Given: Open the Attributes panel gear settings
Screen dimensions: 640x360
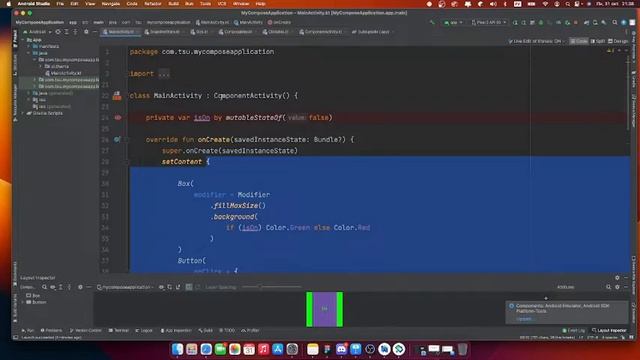Looking at the screenshot, I should 617,287.
